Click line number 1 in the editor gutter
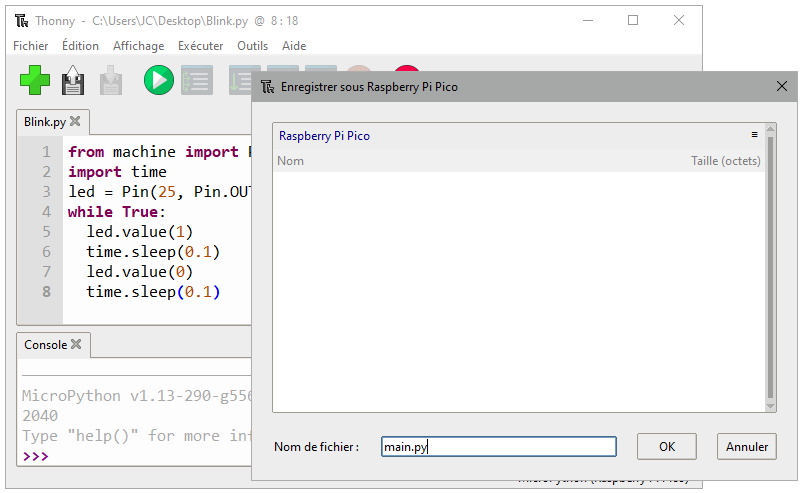 tap(46, 152)
